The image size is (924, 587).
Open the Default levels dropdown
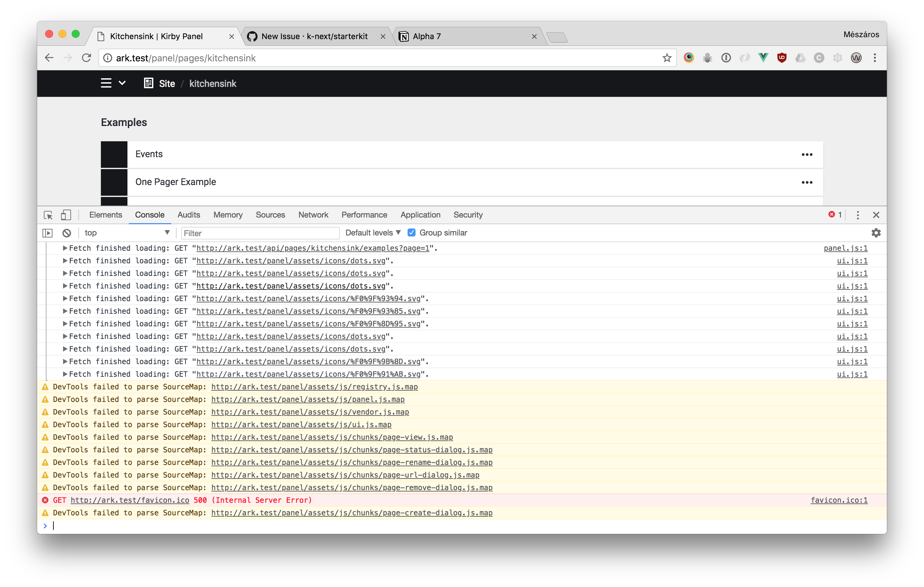point(372,233)
